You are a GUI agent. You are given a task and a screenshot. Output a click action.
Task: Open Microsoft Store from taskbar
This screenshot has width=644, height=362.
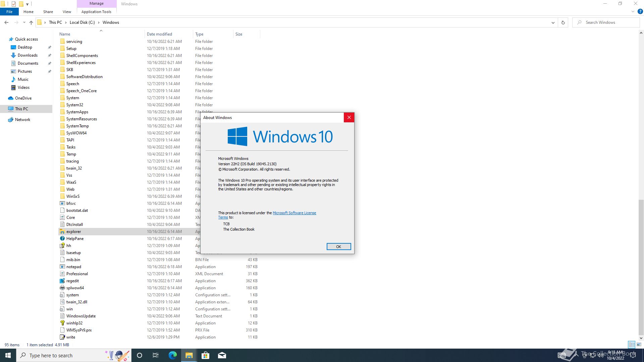click(205, 355)
